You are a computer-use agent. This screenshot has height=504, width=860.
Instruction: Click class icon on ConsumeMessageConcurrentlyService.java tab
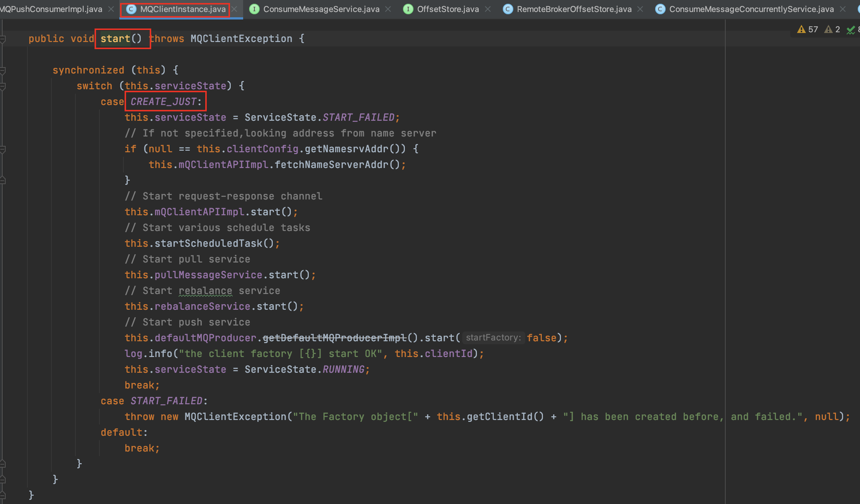[660, 9]
